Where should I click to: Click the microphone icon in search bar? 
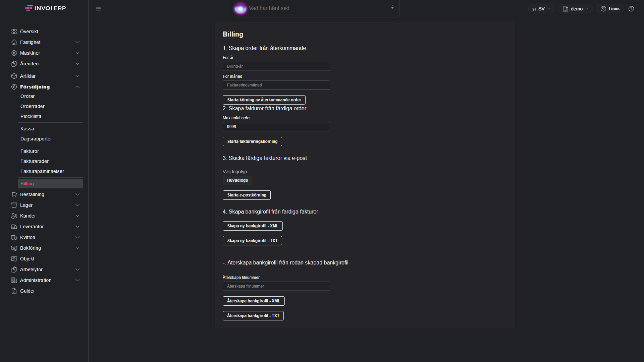point(392,7)
